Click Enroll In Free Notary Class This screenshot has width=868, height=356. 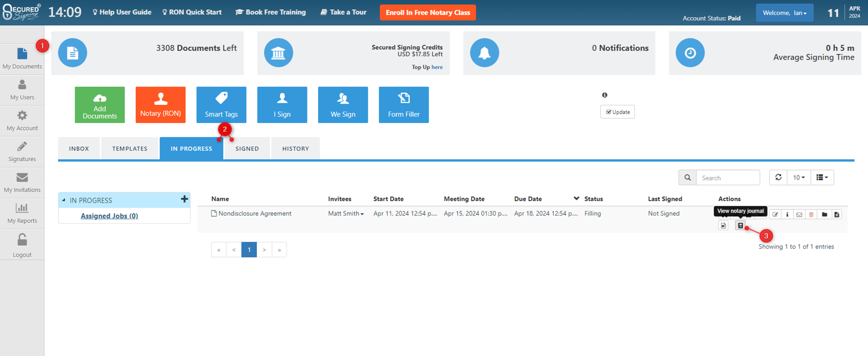tap(427, 13)
